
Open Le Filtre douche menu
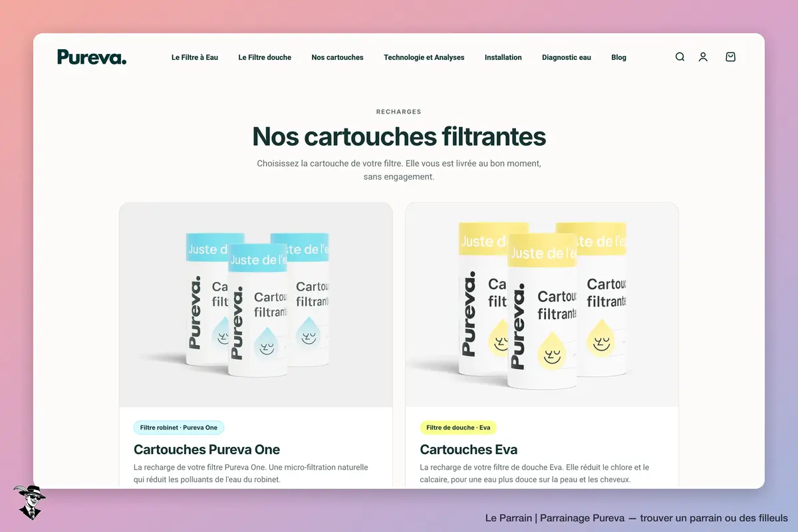[x=265, y=57]
